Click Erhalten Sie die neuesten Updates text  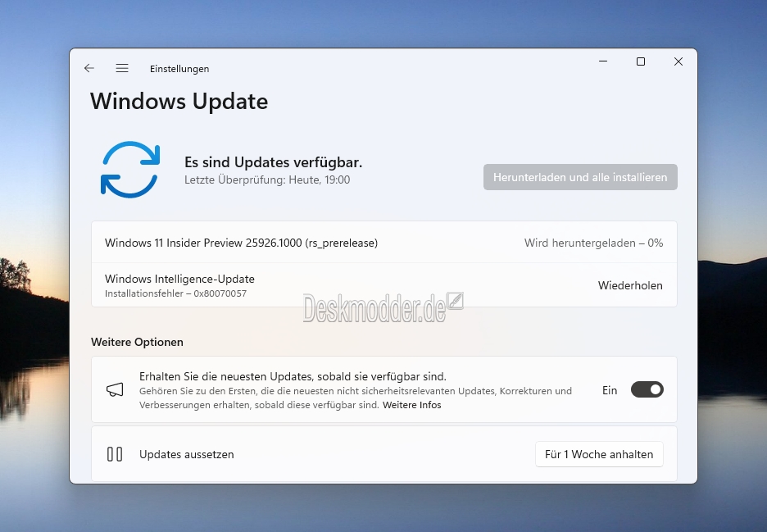click(x=293, y=376)
